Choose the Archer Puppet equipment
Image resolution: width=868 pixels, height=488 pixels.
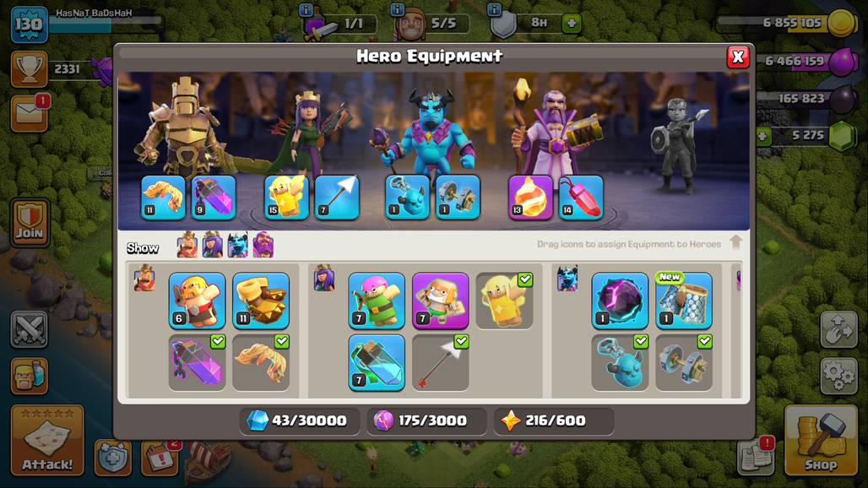(x=377, y=301)
